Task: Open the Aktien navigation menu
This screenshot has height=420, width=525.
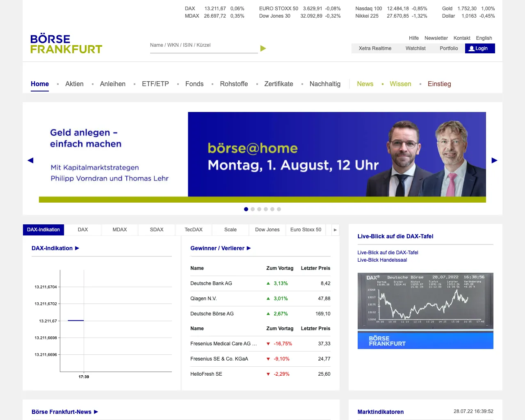Action: pos(74,84)
